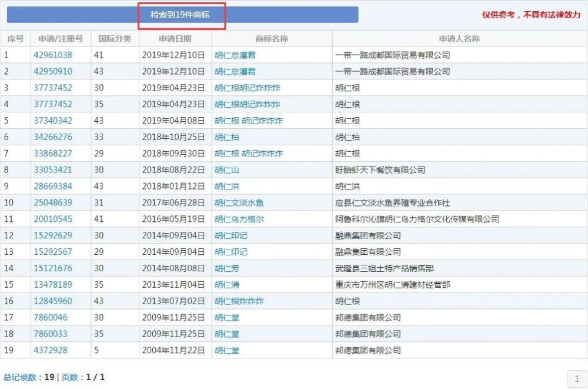
Task: Open trademark name 胡仁柏
Action: point(227,137)
